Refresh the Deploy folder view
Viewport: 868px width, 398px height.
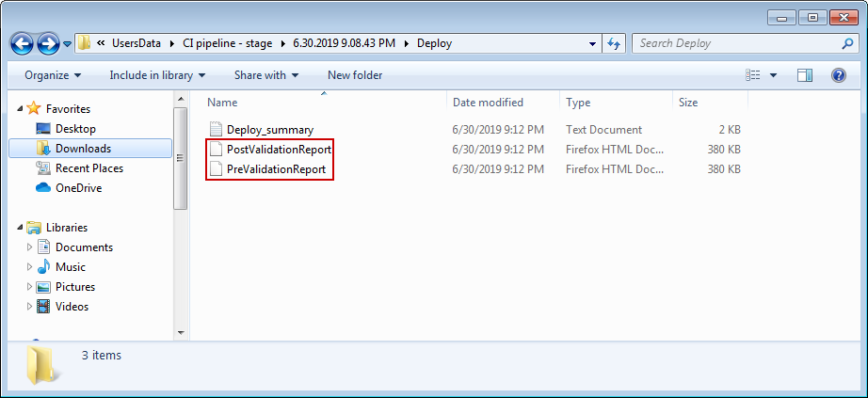(x=614, y=43)
